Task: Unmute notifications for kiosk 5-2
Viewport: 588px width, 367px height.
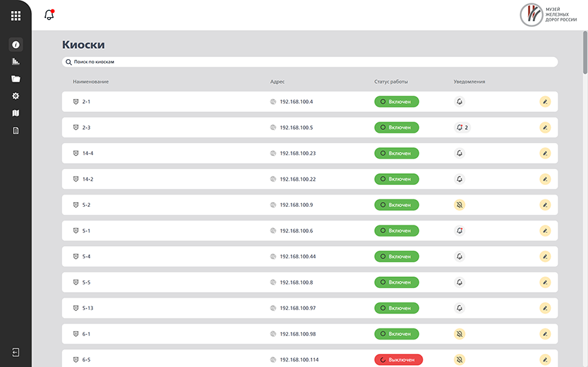Action: click(459, 205)
